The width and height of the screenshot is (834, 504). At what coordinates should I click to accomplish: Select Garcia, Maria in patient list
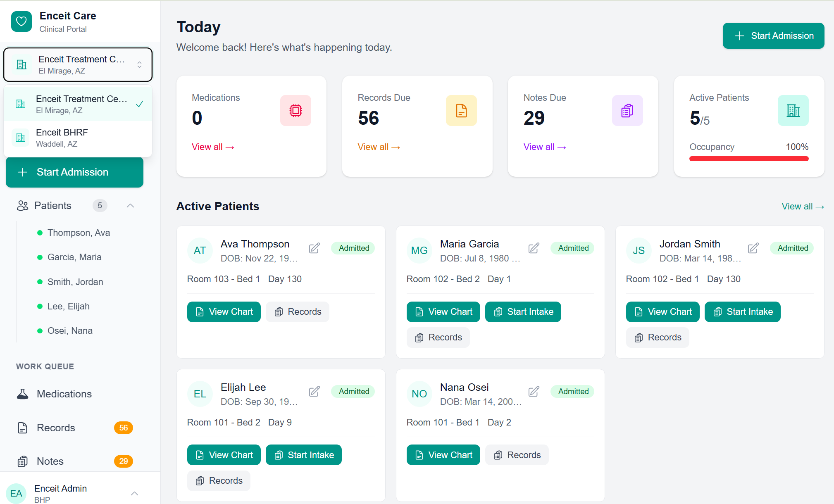74,257
